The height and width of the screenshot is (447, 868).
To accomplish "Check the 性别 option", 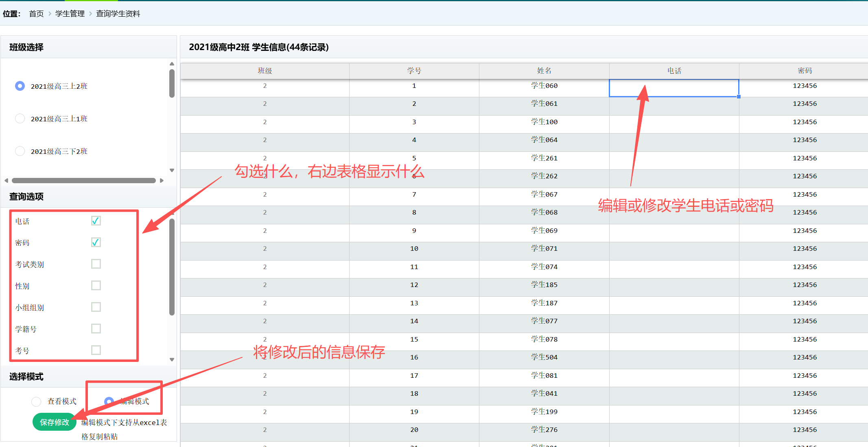I will 96,285.
